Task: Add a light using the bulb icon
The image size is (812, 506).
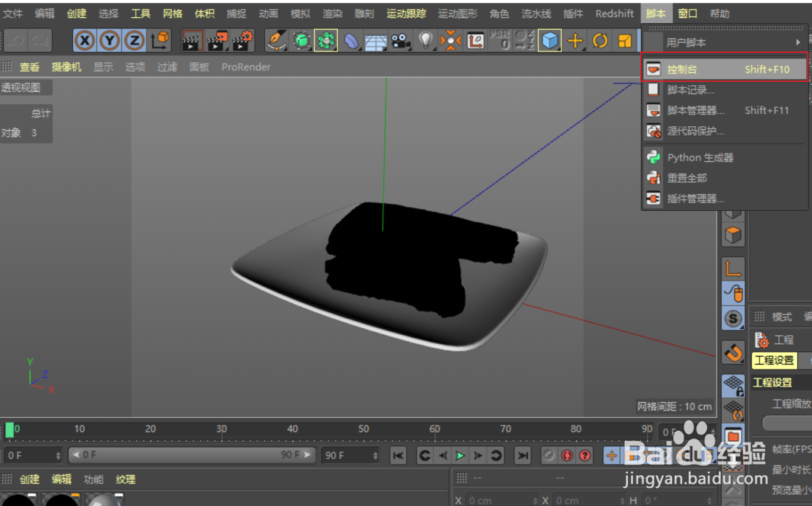Action: 425,40
